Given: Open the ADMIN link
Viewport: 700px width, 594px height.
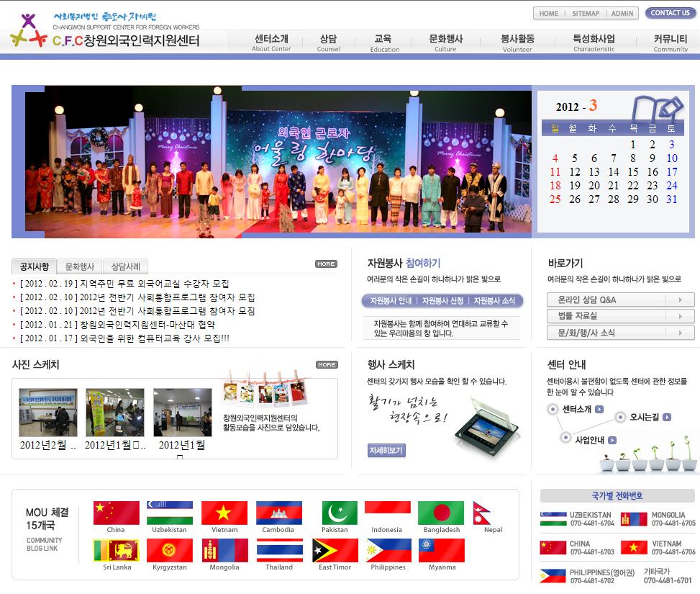Looking at the screenshot, I should tap(622, 14).
